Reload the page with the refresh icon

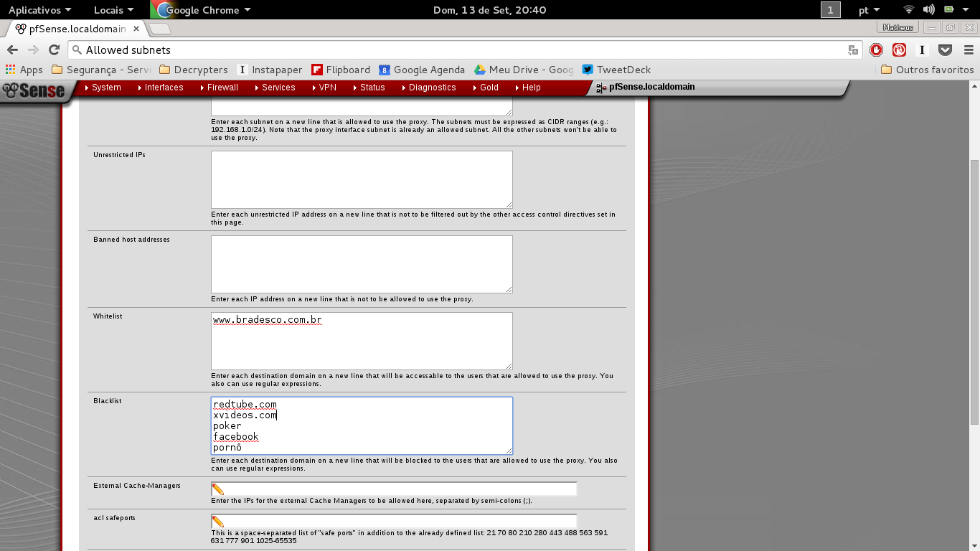pyautogui.click(x=54, y=50)
